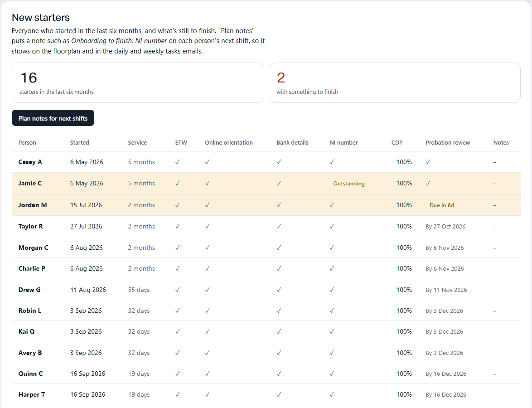Select the 16 starters in last six months card
This screenshot has height=408, width=532.
coord(137,83)
